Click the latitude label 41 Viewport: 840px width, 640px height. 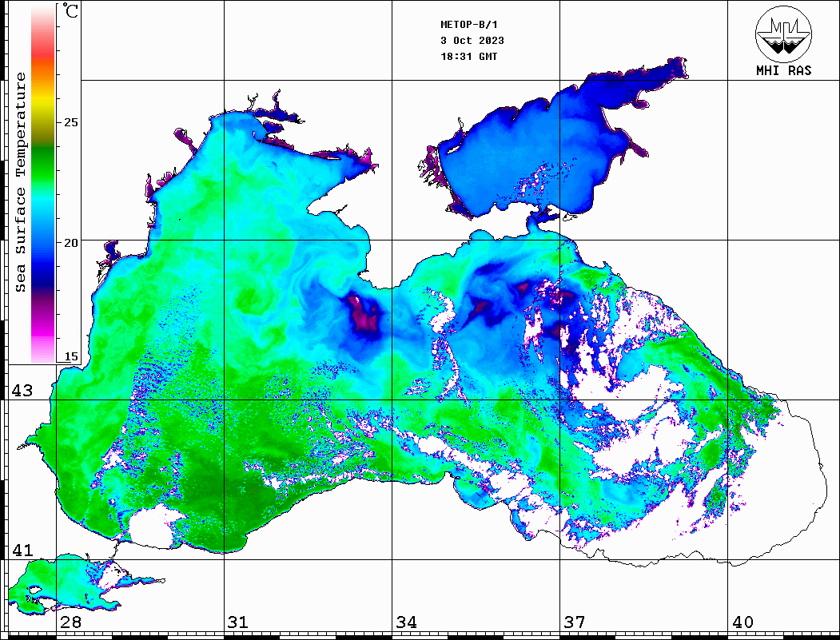point(22,551)
